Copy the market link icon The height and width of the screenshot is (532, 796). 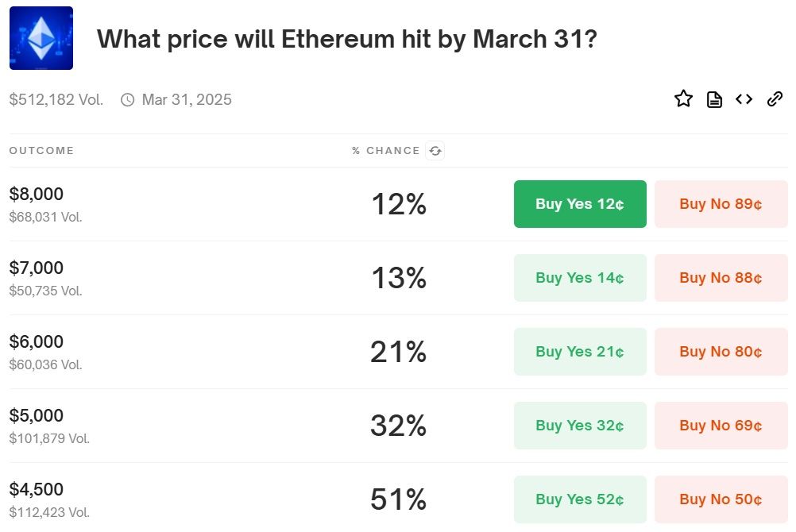click(775, 99)
